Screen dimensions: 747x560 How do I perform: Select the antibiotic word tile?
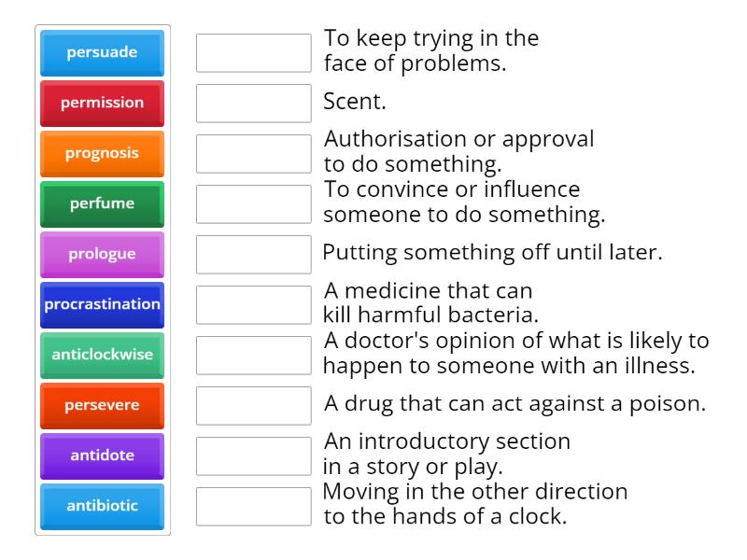tap(101, 506)
